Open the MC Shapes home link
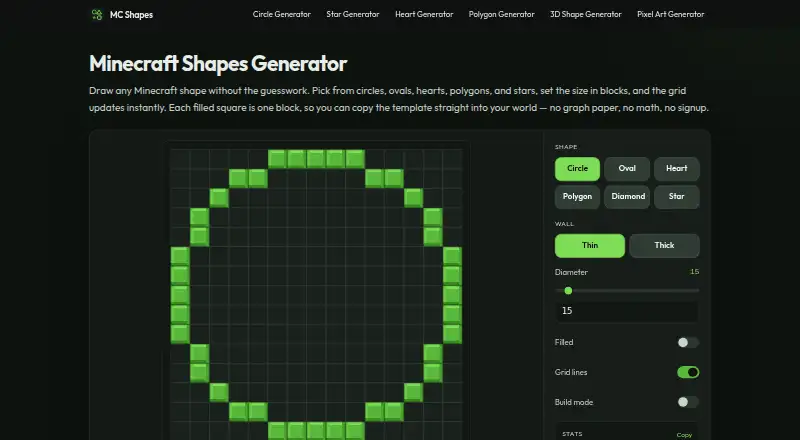Image resolution: width=800 pixels, height=440 pixels. click(x=122, y=15)
